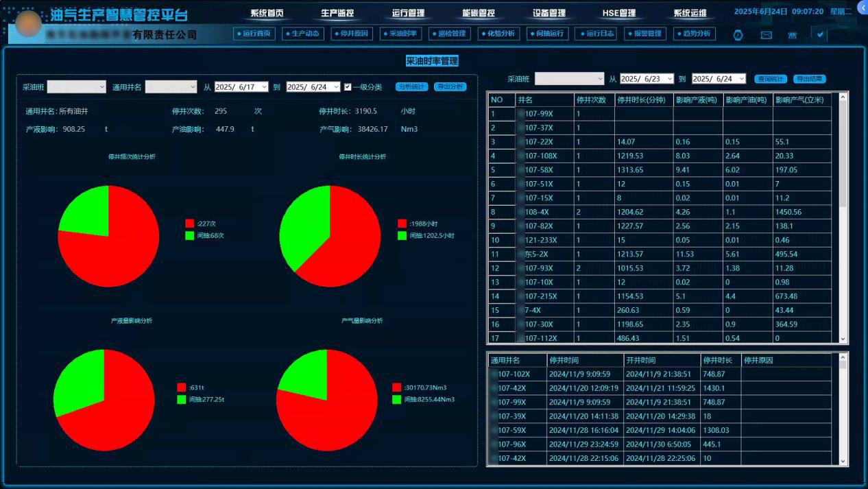868x489 pixels.
Task: Click the checkmark icon in the header
Action: 820,34
